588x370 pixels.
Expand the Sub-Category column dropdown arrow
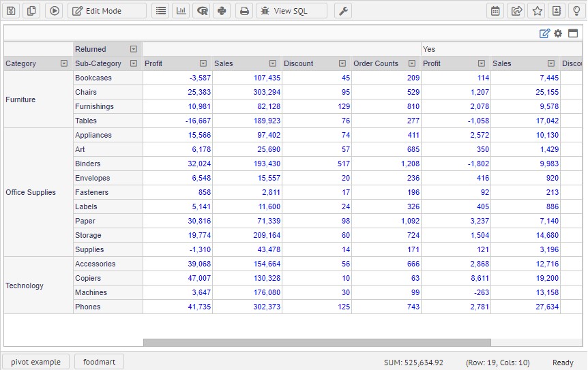click(x=134, y=63)
